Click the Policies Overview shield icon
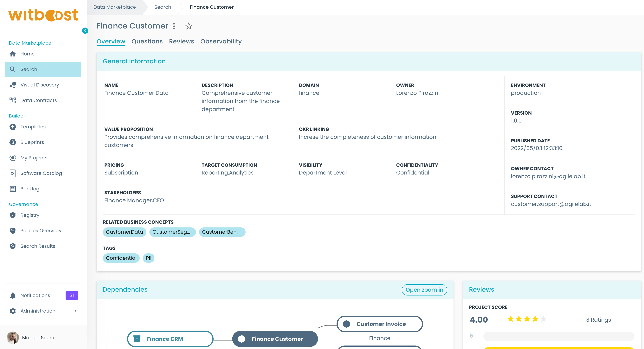The image size is (644, 349). pyautogui.click(x=13, y=231)
